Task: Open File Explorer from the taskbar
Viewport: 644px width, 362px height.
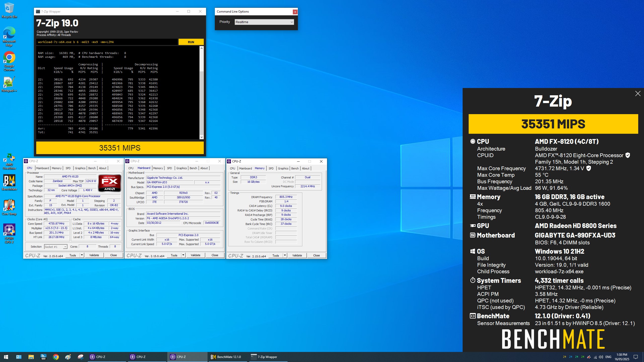Action: click(31, 357)
